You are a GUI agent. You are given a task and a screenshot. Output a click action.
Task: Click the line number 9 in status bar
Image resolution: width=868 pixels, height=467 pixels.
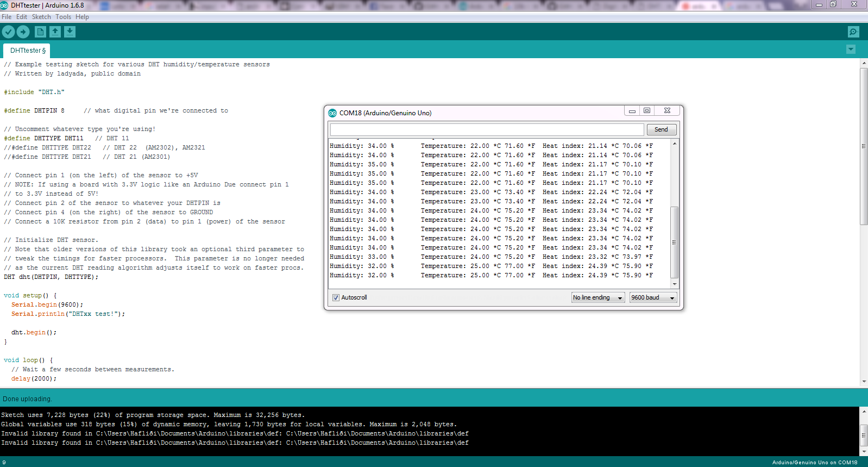tap(4, 463)
